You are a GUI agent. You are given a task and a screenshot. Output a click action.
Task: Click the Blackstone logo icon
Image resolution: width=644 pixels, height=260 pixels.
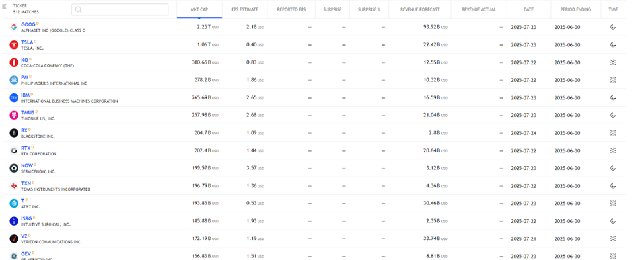click(14, 133)
